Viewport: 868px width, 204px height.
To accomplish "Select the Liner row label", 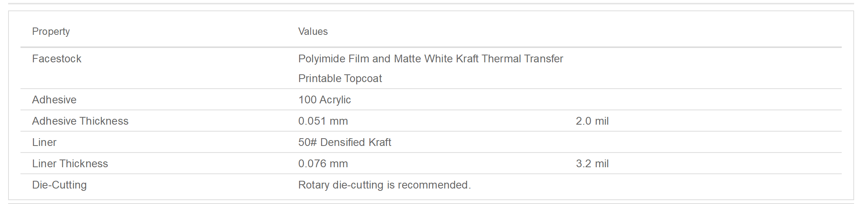I will 44,142.
